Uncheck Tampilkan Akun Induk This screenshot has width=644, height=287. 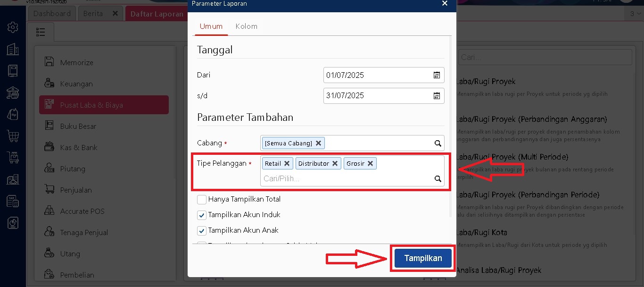[202, 215]
